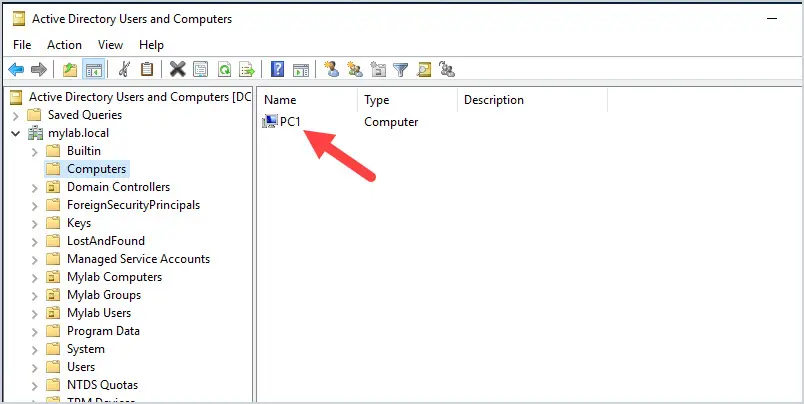Expand the Managed Service Accounts node
The height and width of the screenshot is (404, 804).
[34, 259]
